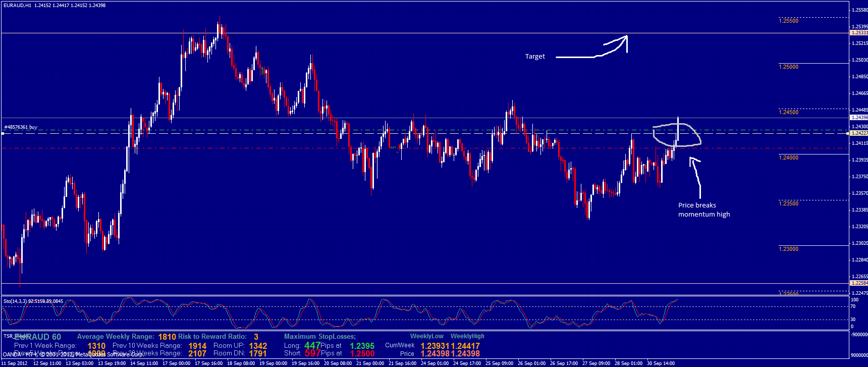Click the Sto(14,3,3) indicator label

[33, 301]
